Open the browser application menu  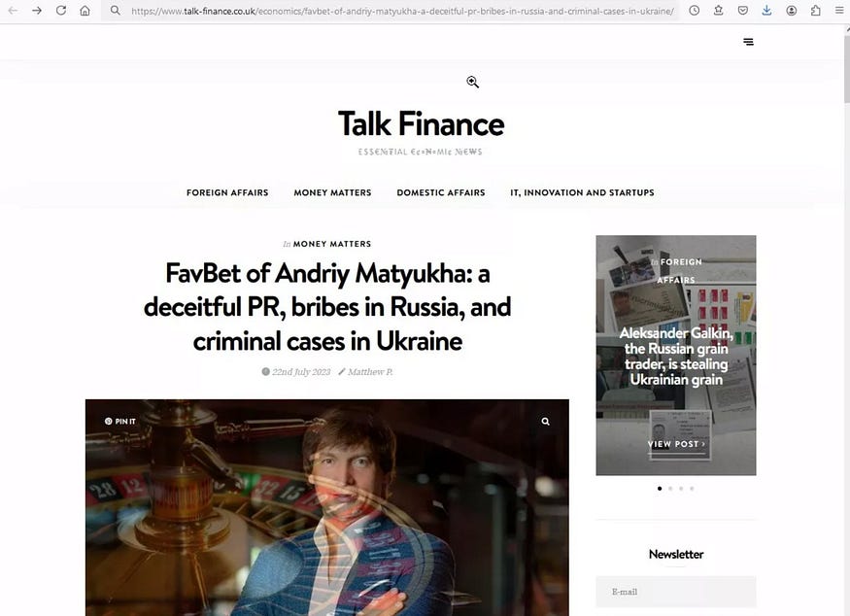tap(839, 11)
